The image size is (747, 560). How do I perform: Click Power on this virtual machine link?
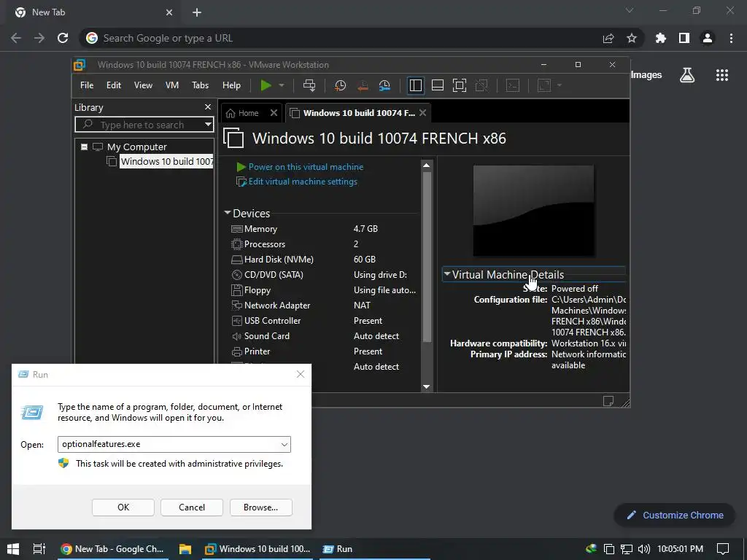pos(306,167)
